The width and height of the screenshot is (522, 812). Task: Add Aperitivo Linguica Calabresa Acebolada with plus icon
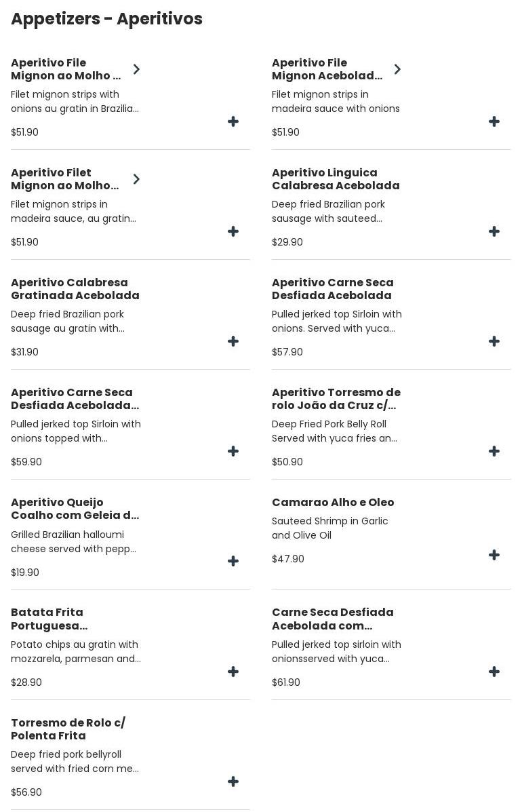(494, 232)
